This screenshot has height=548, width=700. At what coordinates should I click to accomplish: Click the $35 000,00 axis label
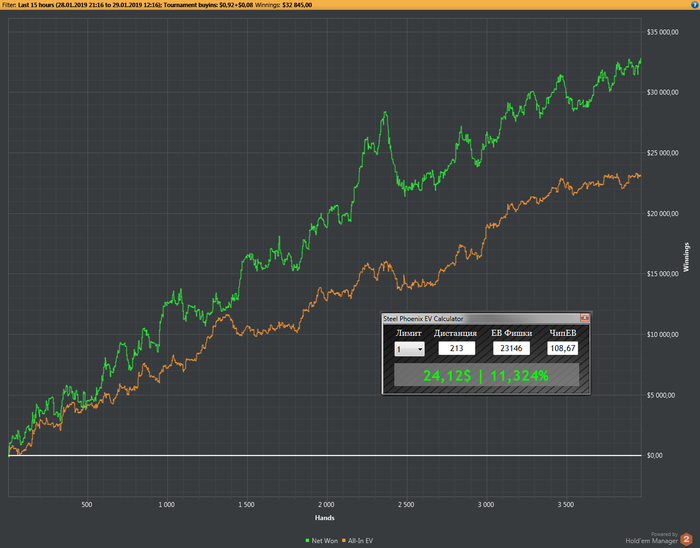662,32
